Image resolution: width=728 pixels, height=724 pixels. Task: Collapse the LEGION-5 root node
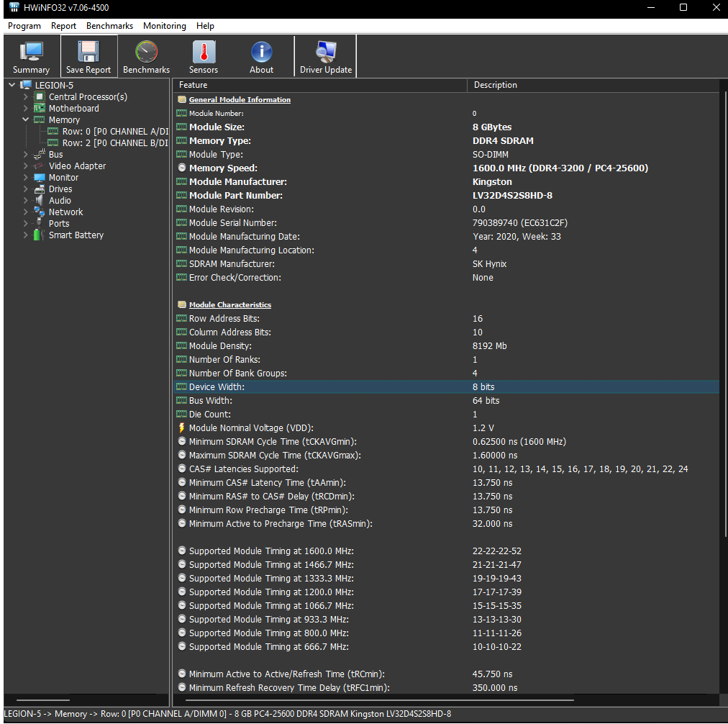tap(12, 85)
